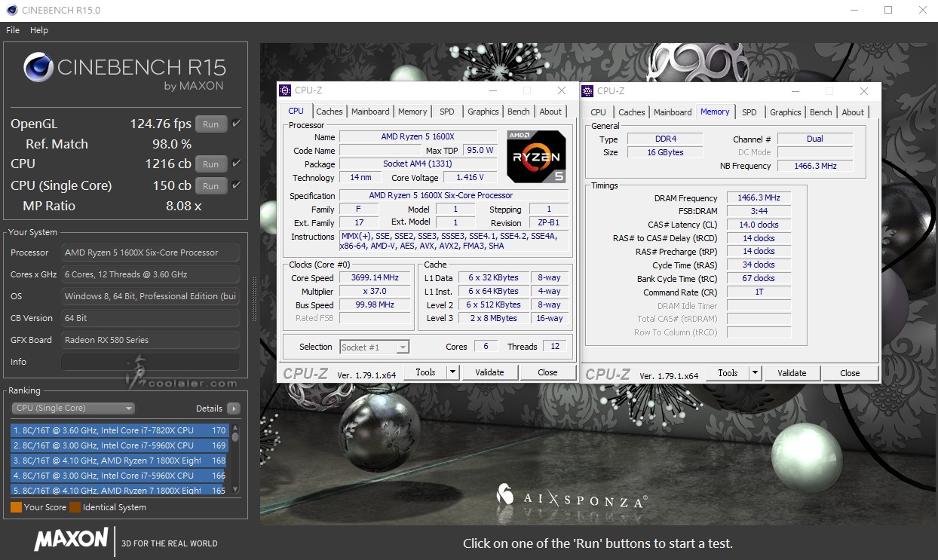Click the Cinebench R15 sphere logo
Image resolution: width=938 pixels, height=560 pixels.
[38, 67]
